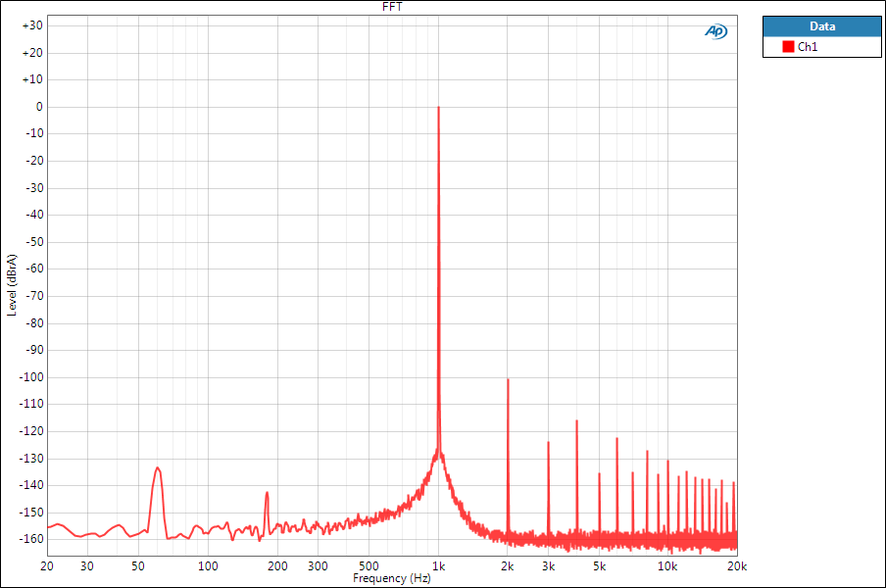Click the 100 frequency axis tick label
Viewport: 886px width, 588px height.
(208, 566)
